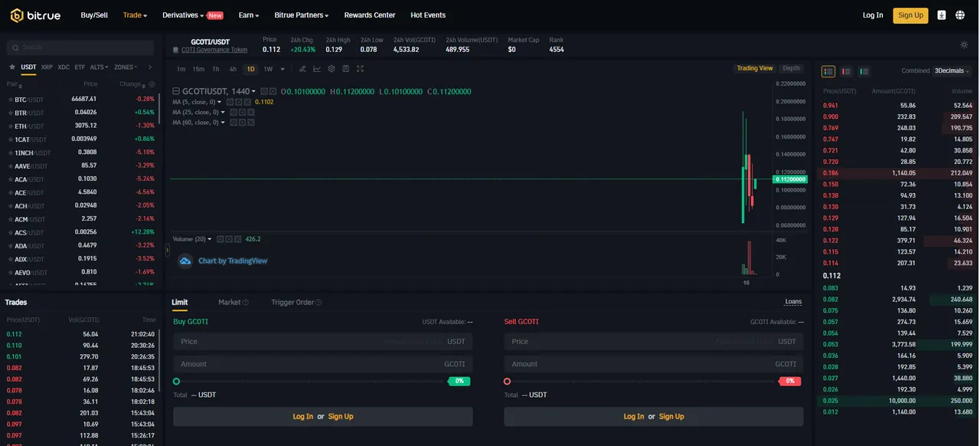
Task: Open the COTI Governance Token link
Action: pos(214,50)
